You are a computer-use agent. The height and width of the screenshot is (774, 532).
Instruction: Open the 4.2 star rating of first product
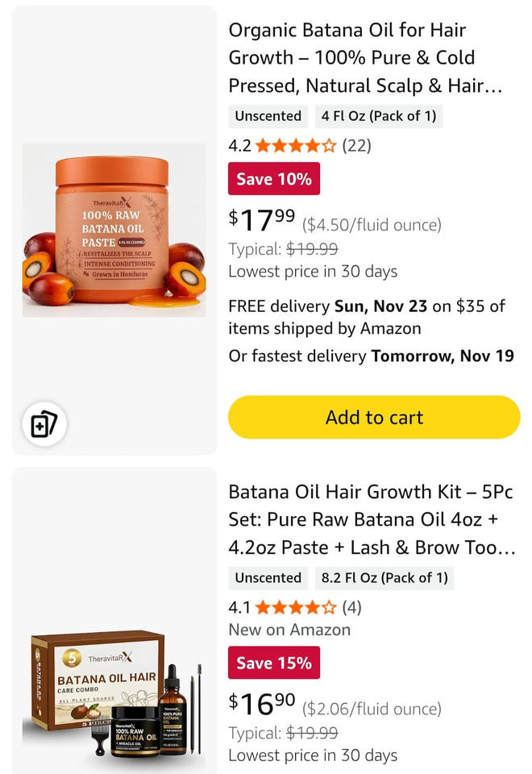pos(295,146)
